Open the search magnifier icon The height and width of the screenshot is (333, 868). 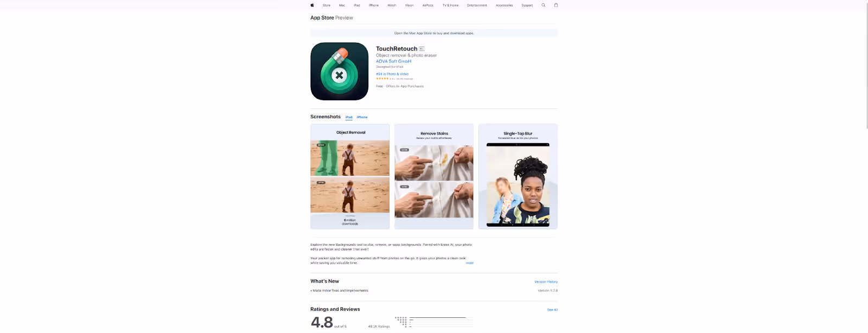tap(543, 5)
